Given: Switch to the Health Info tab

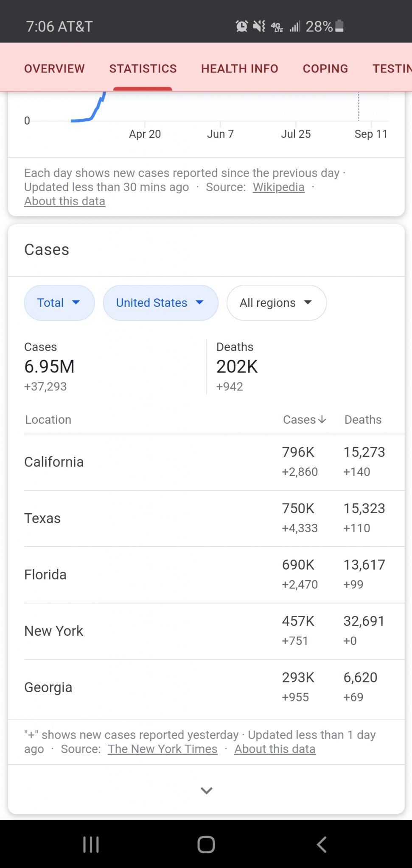Looking at the screenshot, I should [239, 69].
